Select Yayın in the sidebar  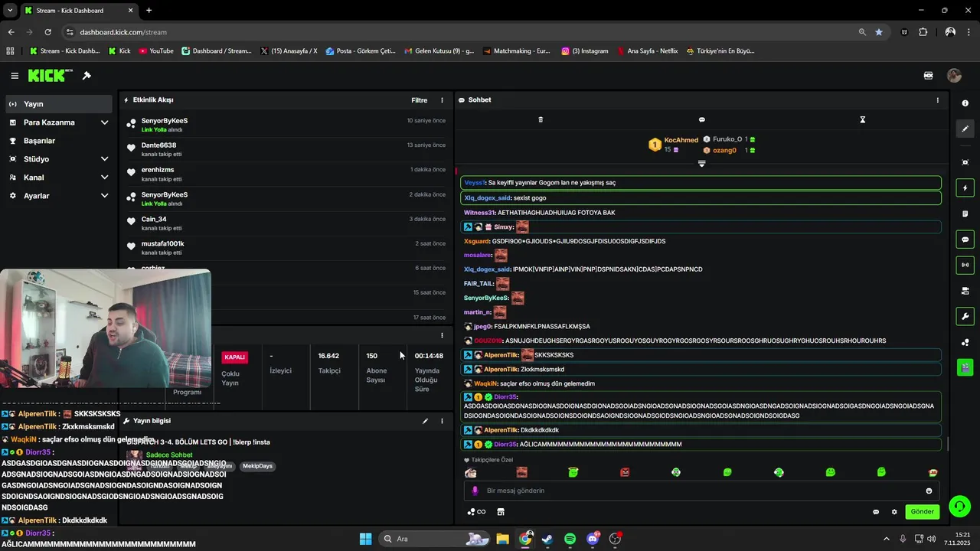(x=58, y=104)
